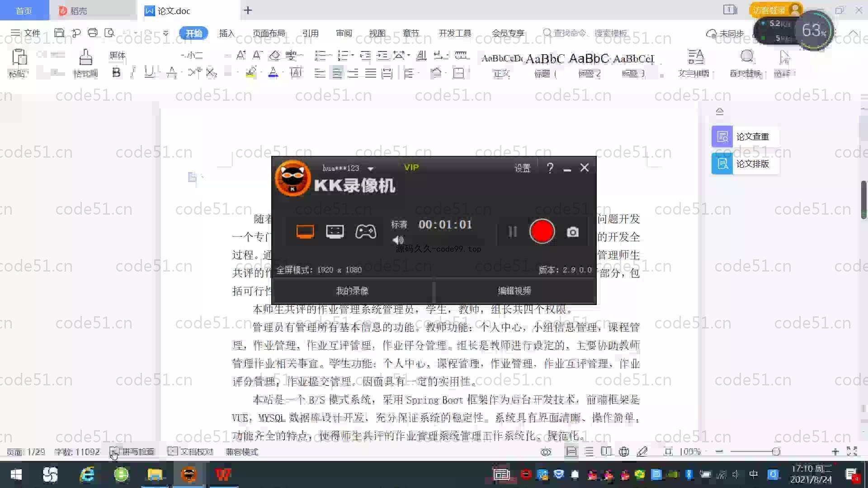Open Find and Replace magnifier
The width and height of the screenshot is (868, 488).
tap(747, 57)
